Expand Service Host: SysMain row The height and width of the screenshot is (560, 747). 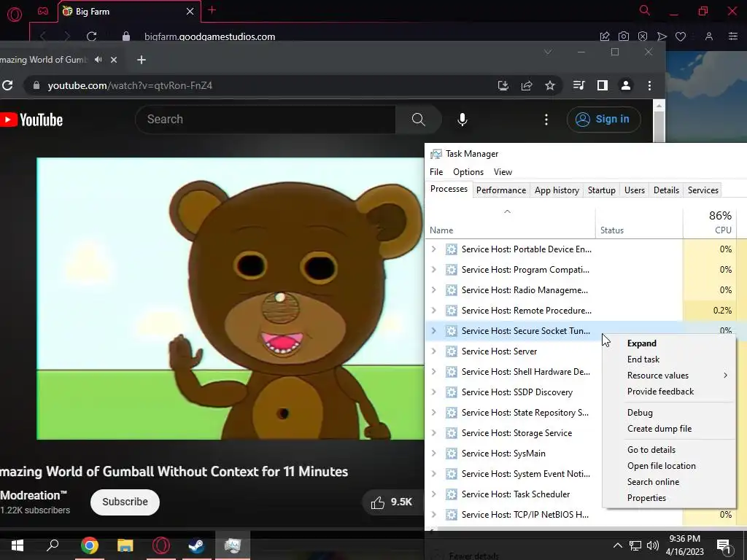tap(433, 454)
